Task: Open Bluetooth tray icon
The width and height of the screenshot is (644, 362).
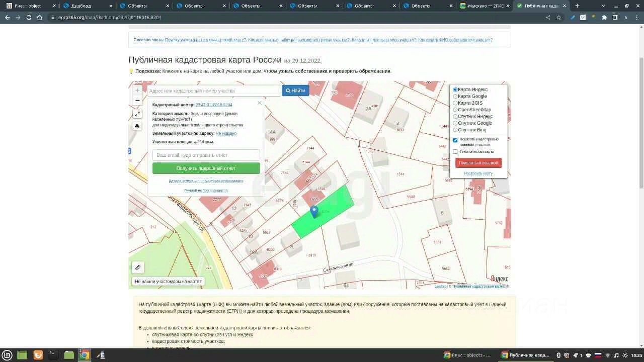Action: pyautogui.click(x=558, y=355)
